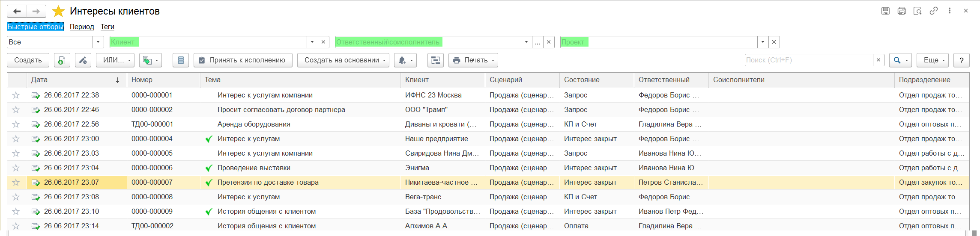
Task: Click the save icon in the title bar
Action: pos(885,11)
